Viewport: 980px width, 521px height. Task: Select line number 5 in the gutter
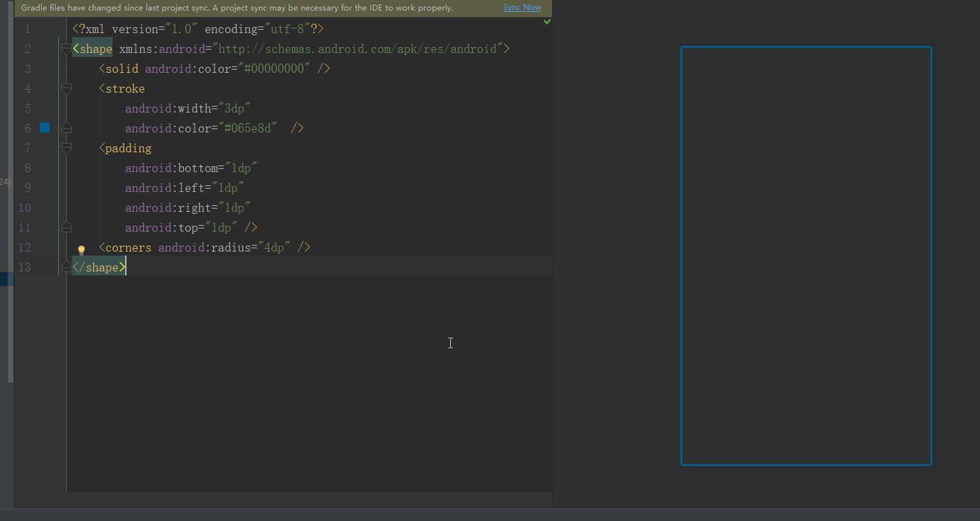coord(27,109)
